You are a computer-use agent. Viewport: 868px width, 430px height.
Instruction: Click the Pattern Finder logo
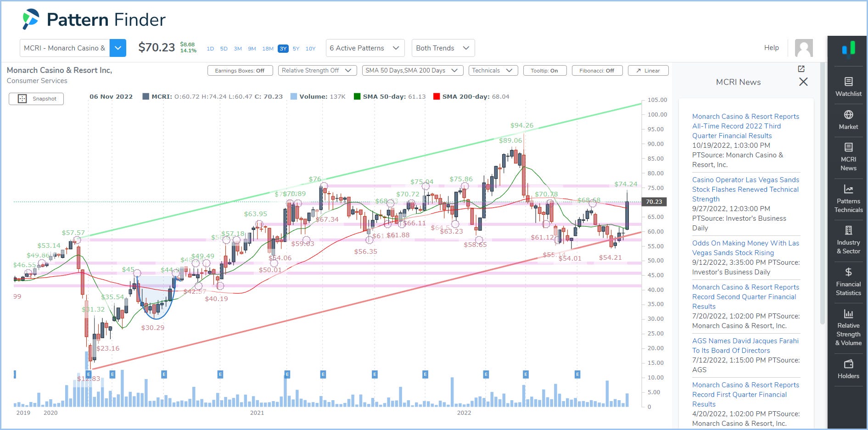pos(94,20)
